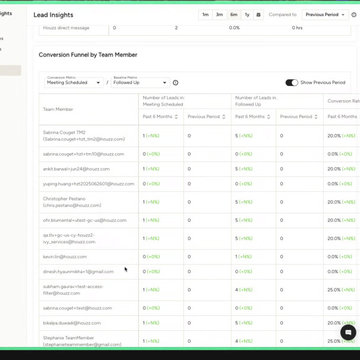Sort Followed Up by Past 6 Months

(269, 117)
